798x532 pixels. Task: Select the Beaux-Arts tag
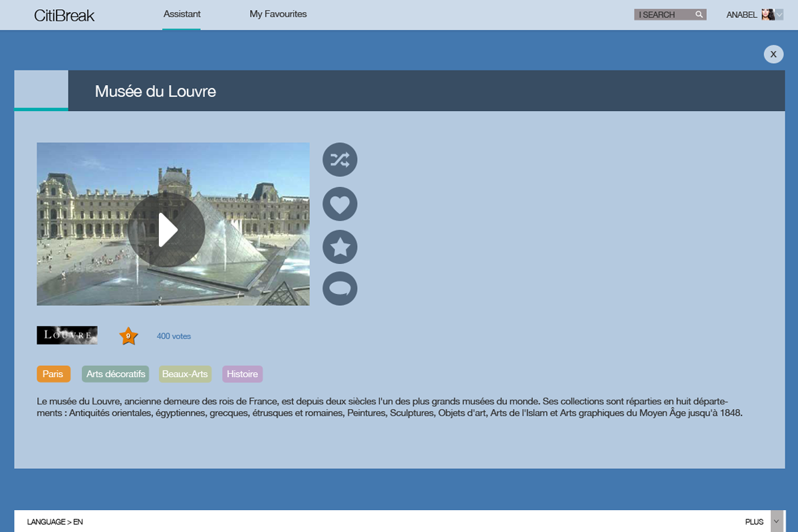[185, 374]
